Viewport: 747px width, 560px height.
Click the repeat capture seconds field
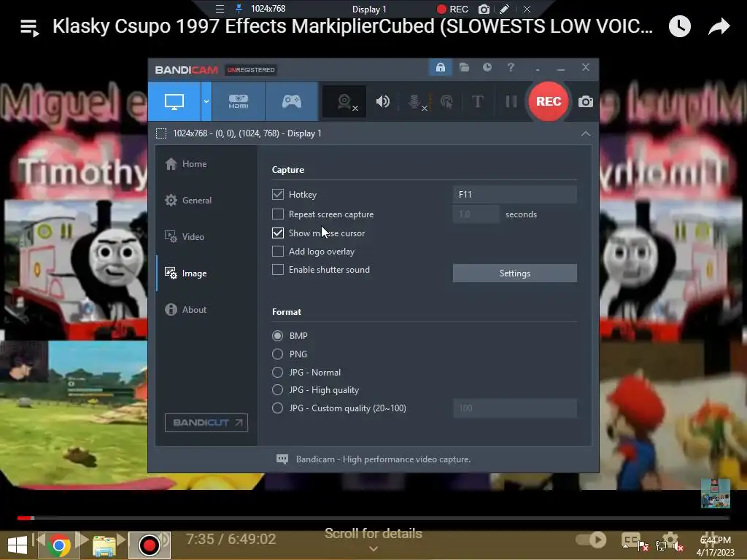(476, 214)
